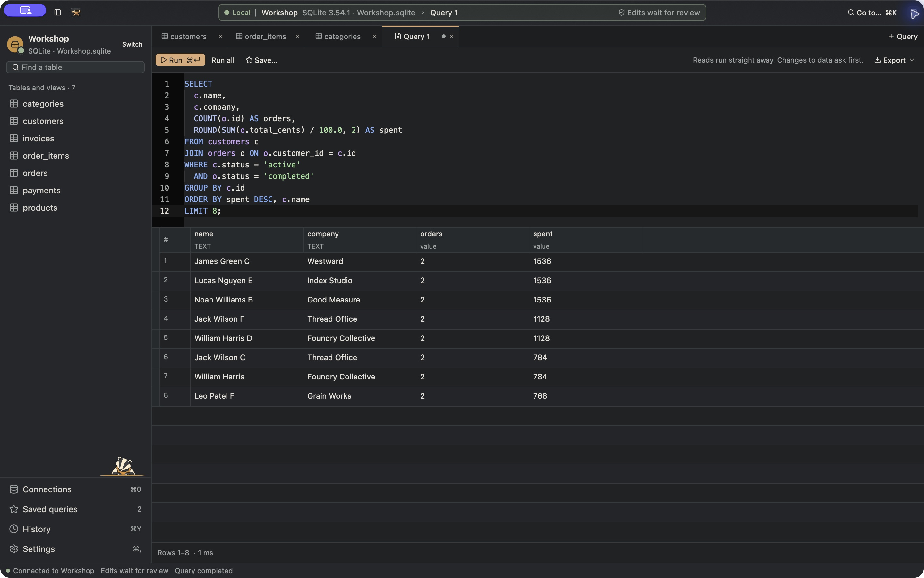Viewport: 924px width, 578px height.
Task: Select the cell Good Measure
Action: tap(359, 300)
